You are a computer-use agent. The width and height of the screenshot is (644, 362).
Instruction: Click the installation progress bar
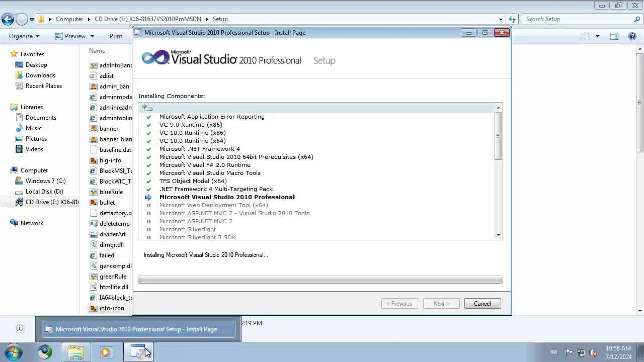[320, 280]
